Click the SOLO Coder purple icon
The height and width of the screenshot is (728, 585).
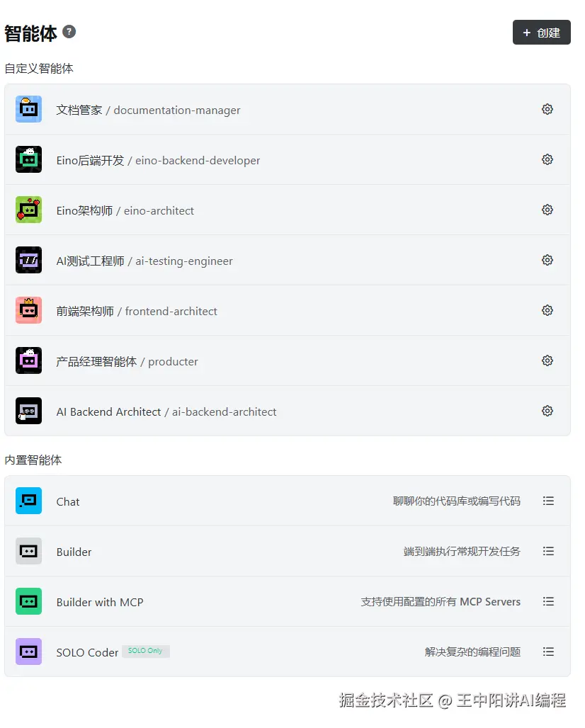(x=28, y=652)
